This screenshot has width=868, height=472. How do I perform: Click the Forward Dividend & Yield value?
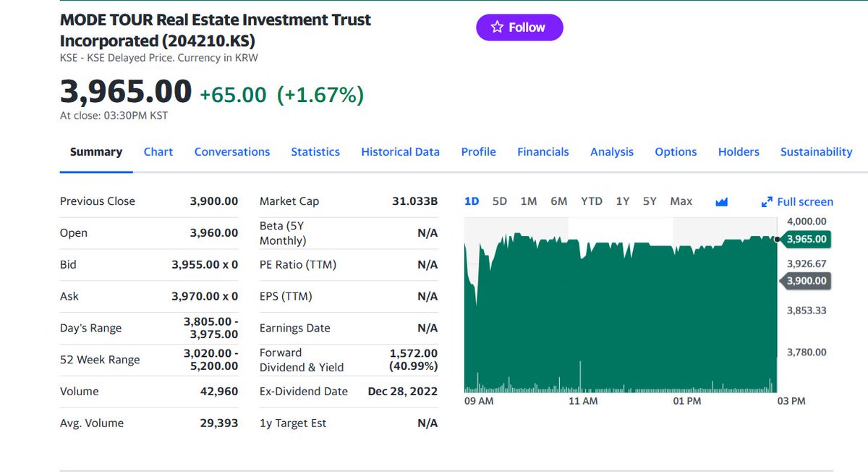414,360
